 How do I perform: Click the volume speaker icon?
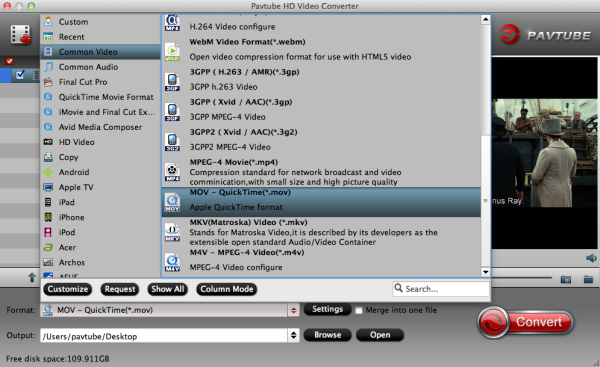pos(591,258)
